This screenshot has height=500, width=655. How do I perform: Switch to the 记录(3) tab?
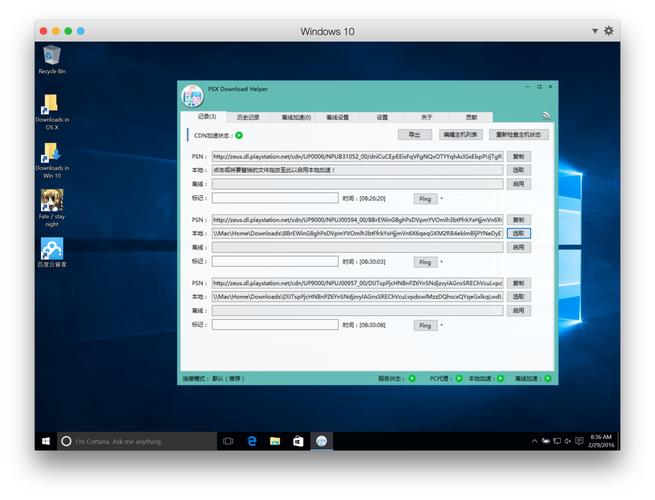pyautogui.click(x=206, y=117)
